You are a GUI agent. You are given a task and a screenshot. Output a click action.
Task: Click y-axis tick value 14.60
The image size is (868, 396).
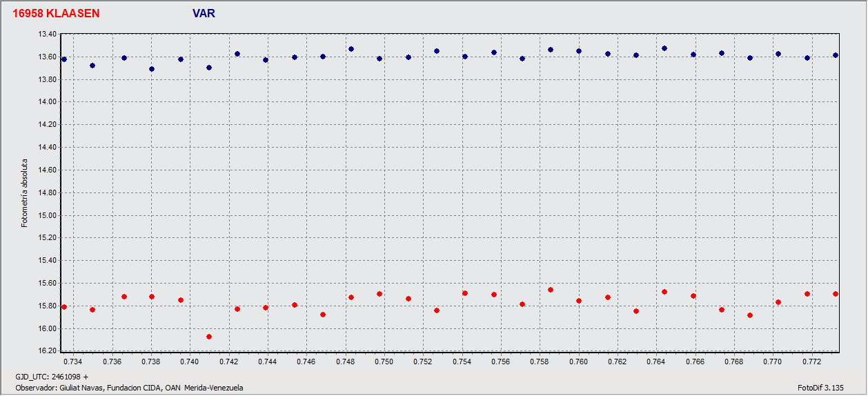pyautogui.click(x=47, y=170)
